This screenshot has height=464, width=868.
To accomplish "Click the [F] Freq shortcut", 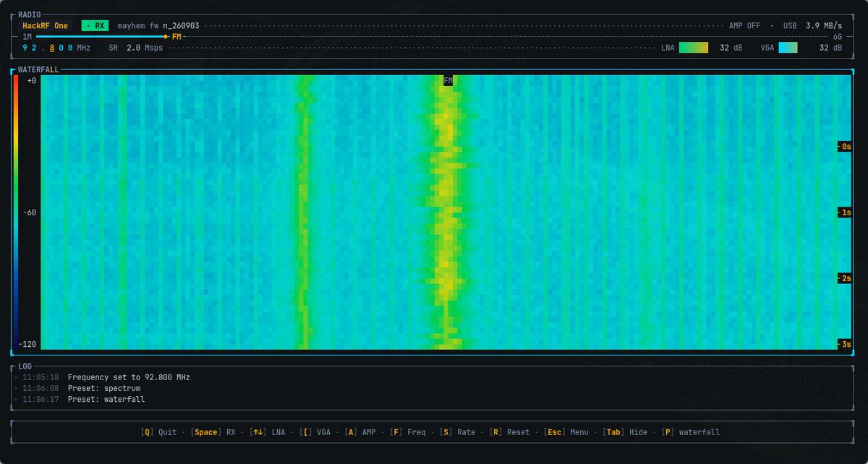I will click(409, 432).
